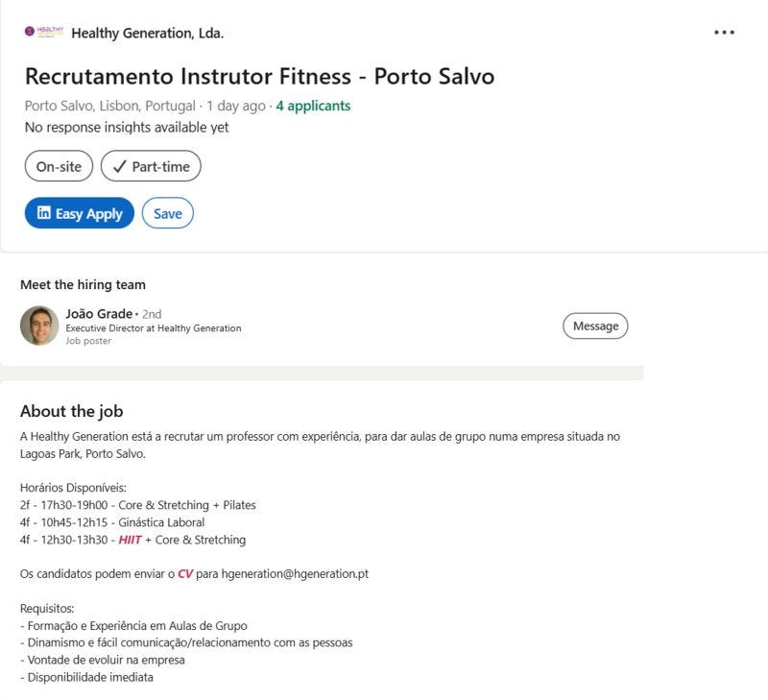Select the Part-time tag
This screenshot has width=768, height=700.
click(151, 166)
